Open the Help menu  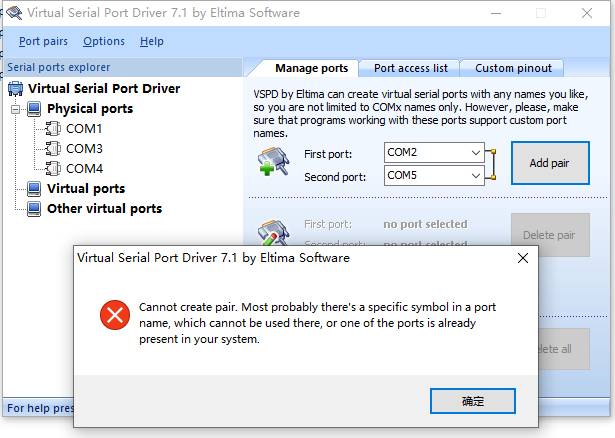[x=152, y=41]
